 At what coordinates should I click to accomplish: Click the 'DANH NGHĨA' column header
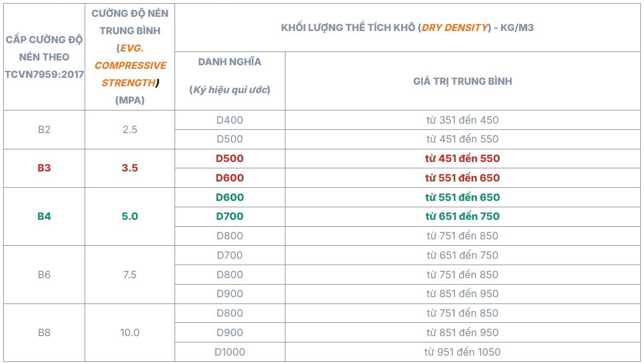(230, 62)
